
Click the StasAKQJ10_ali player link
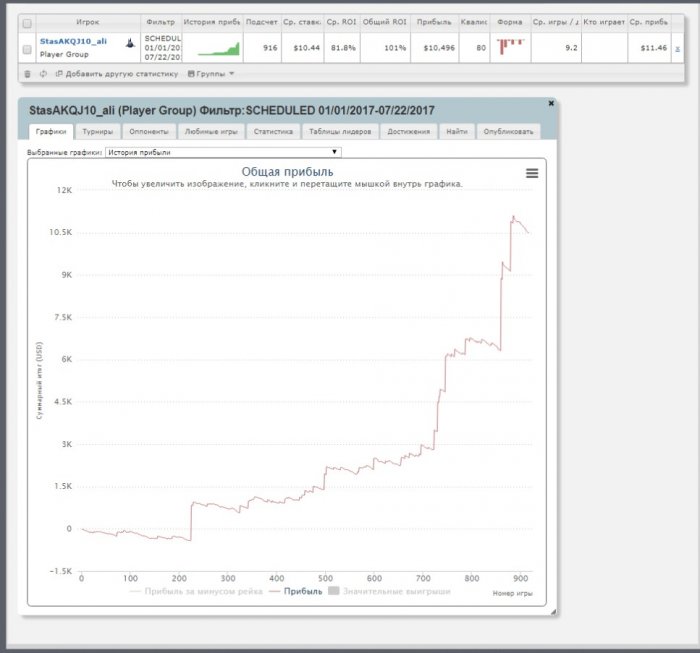73,41
